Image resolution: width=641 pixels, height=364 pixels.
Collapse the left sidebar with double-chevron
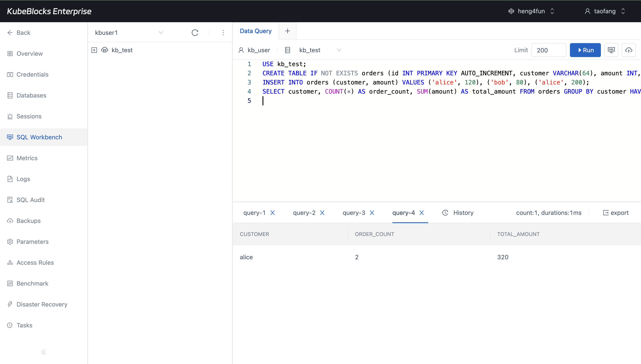pos(44,352)
